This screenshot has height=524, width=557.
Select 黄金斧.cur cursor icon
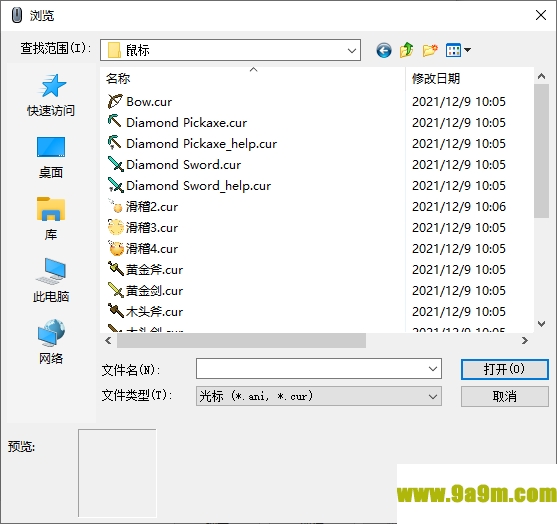click(115, 269)
